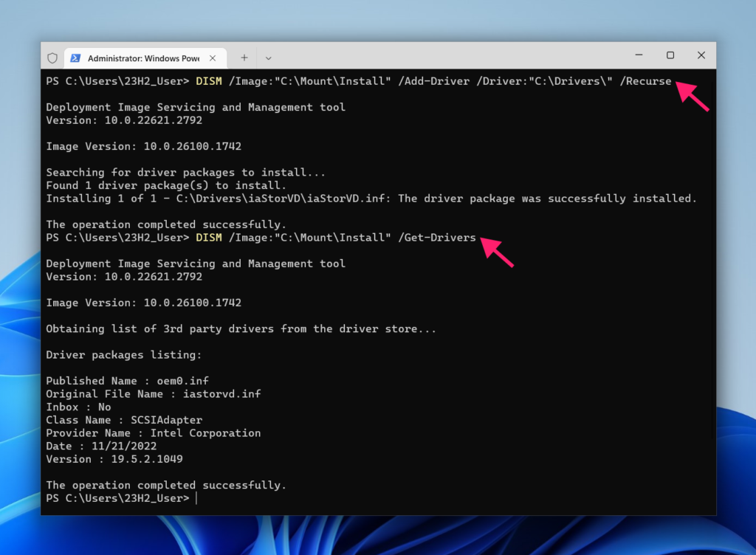This screenshot has height=555, width=756.
Task: Click 'Found 1 driver package(s) to install.'
Action: click(x=166, y=185)
